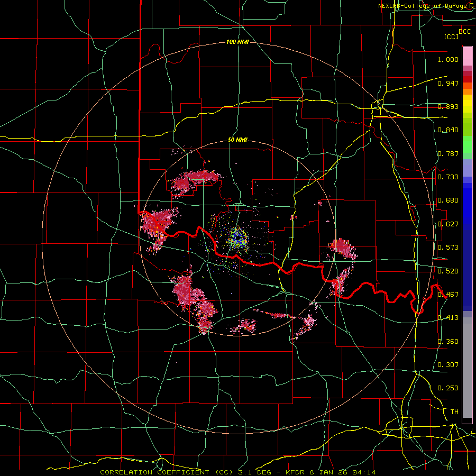Click the 1.000 scale value

pyautogui.click(x=448, y=59)
